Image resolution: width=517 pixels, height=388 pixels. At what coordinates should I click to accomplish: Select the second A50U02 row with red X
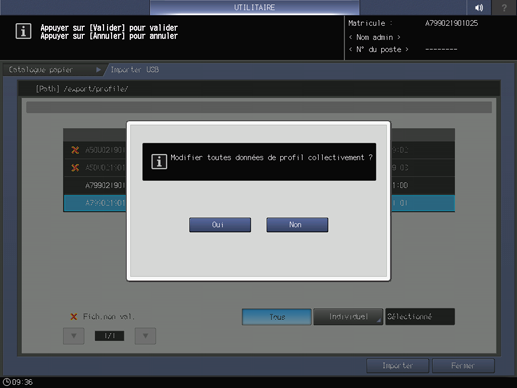coord(259,167)
